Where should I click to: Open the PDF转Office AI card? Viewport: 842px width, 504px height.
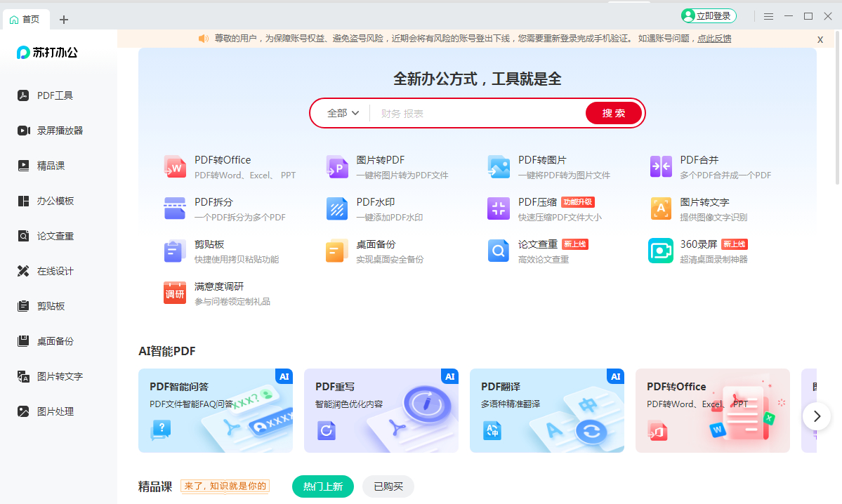(x=713, y=411)
